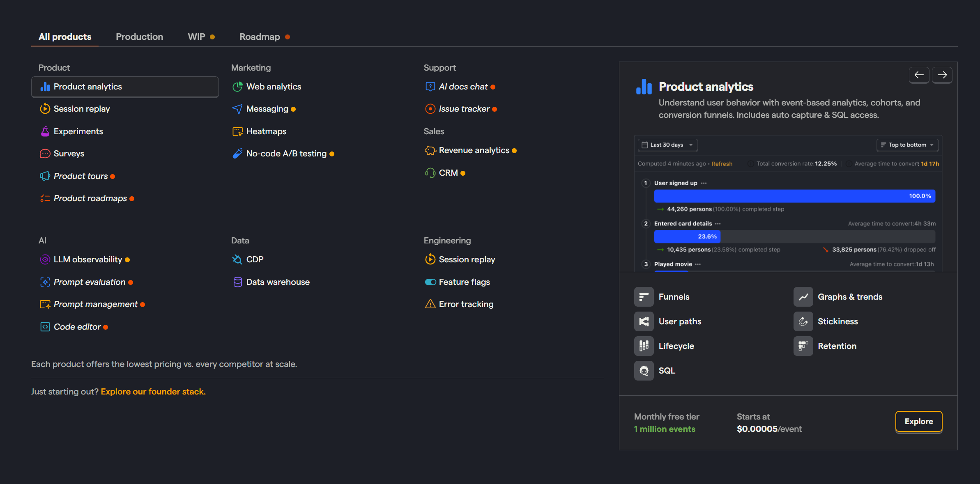Click the Explore button
Viewport: 980px width, 484px height.
coord(918,422)
